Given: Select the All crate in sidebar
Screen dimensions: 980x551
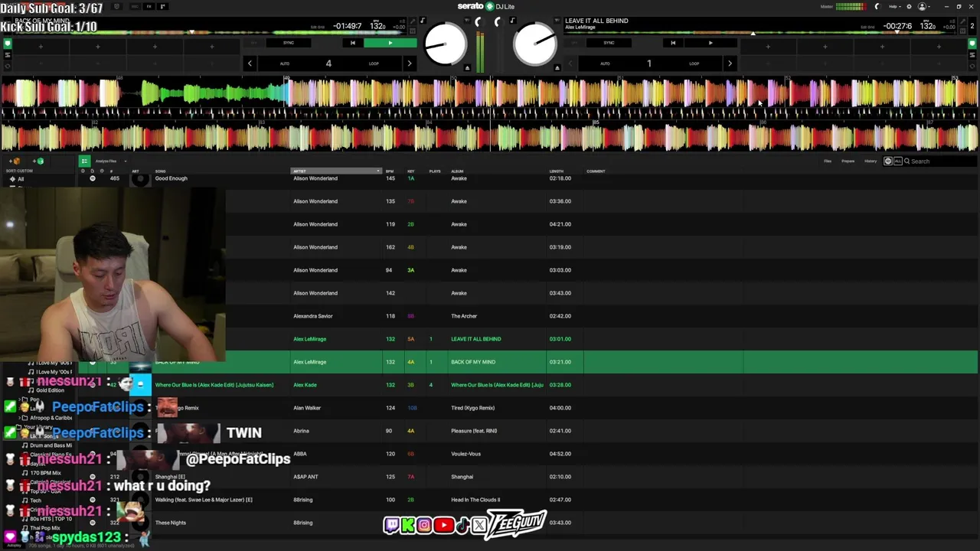Looking at the screenshot, I should point(21,179).
